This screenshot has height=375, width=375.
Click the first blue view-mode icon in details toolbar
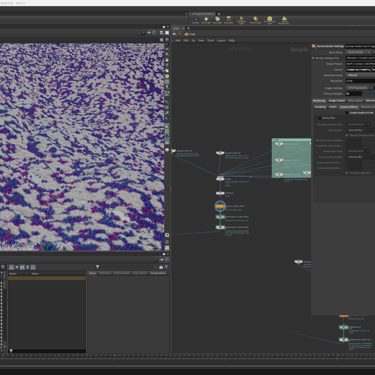[x=11, y=267]
